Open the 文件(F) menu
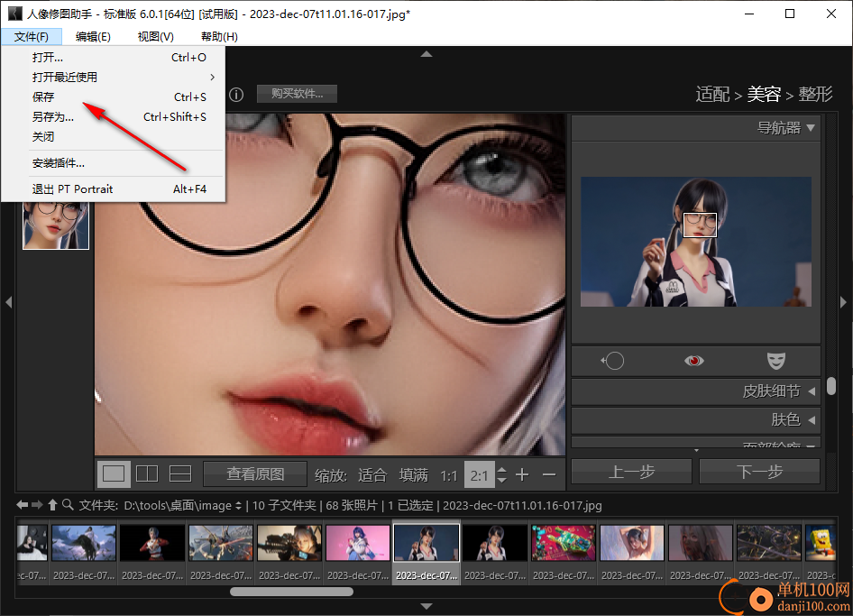The width and height of the screenshot is (853, 616). [x=31, y=36]
